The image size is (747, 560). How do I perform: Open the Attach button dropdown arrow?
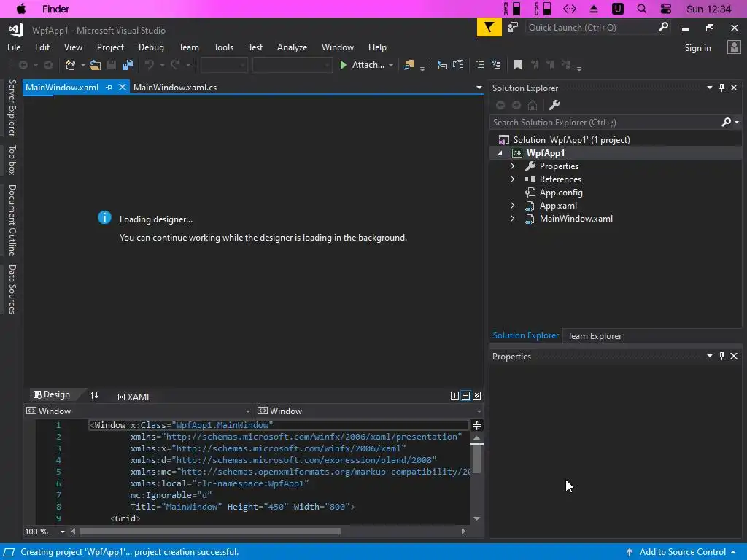pos(391,65)
